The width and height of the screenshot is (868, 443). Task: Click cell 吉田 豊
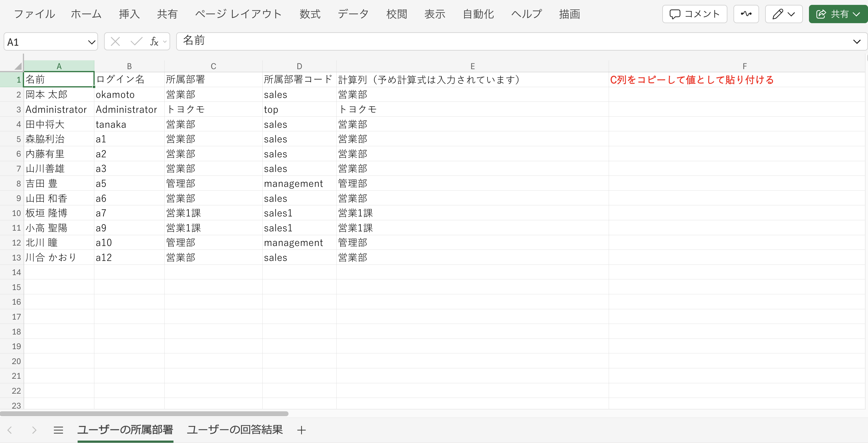tap(59, 183)
